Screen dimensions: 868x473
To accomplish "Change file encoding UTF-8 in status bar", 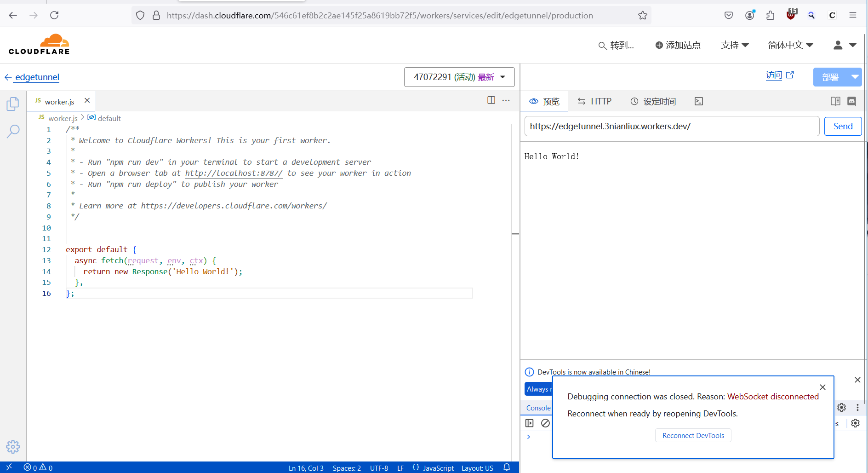I will tap(379, 467).
